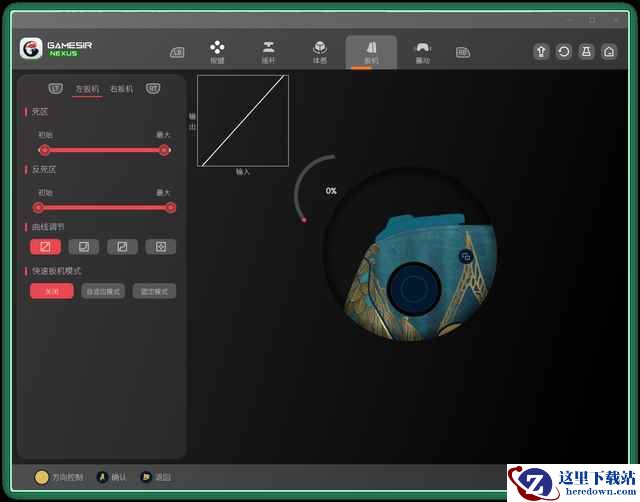Switch to the 摇杆 joystick tab
Viewport: 640px width, 502px height.
[x=268, y=51]
